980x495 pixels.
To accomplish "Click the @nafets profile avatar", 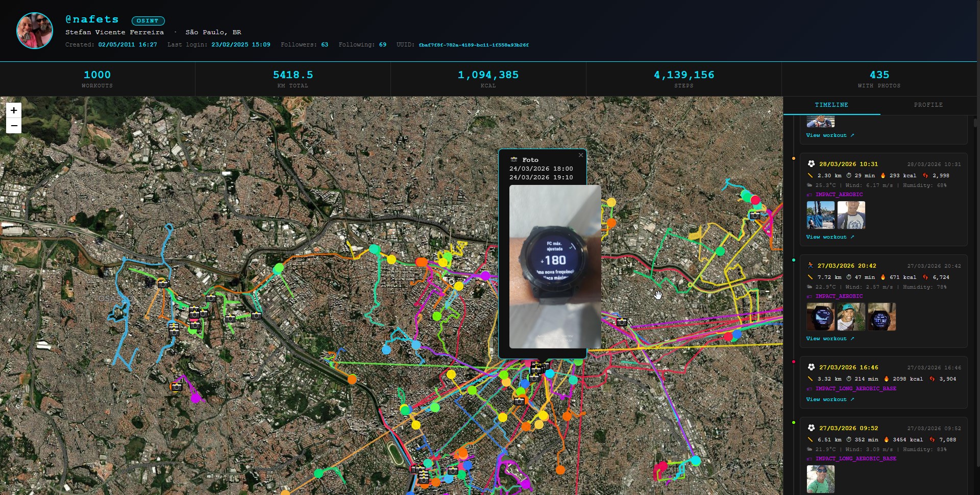I will (35, 31).
